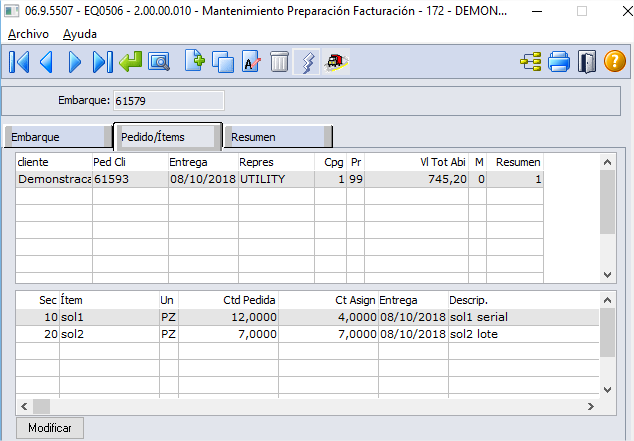Viewport: 634px width, 441px height.
Task: Click items grid scroll down arrow
Action: point(607,390)
